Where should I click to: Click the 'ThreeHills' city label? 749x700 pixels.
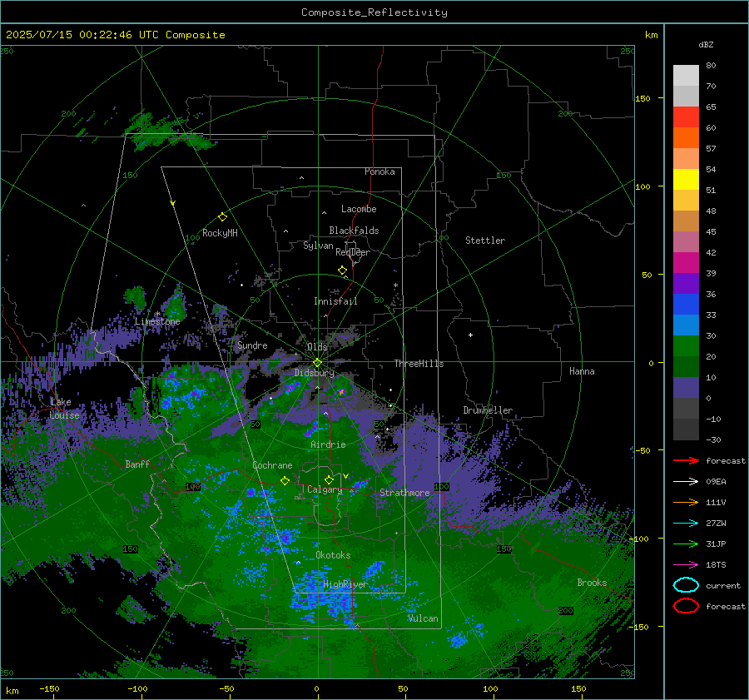tap(419, 364)
